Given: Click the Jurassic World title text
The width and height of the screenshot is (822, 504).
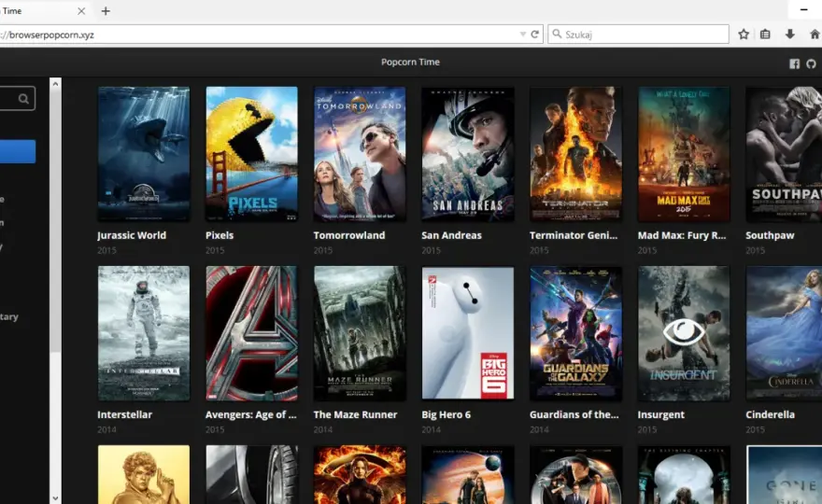Looking at the screenshot, I should coord(132,235).
